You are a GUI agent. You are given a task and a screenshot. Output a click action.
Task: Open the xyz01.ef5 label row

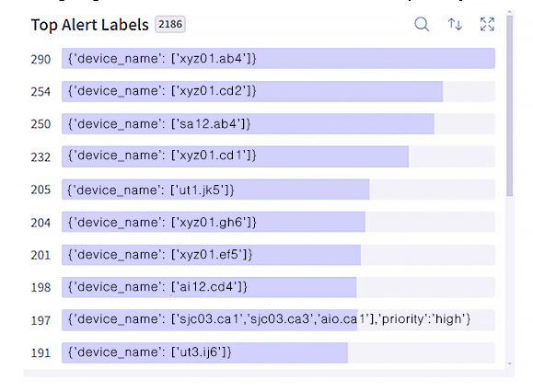[278, 255]
